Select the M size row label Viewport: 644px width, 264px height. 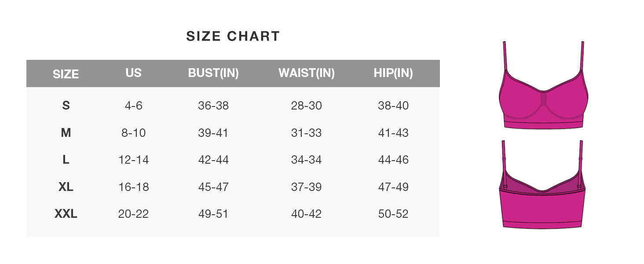tap(66, 133)
